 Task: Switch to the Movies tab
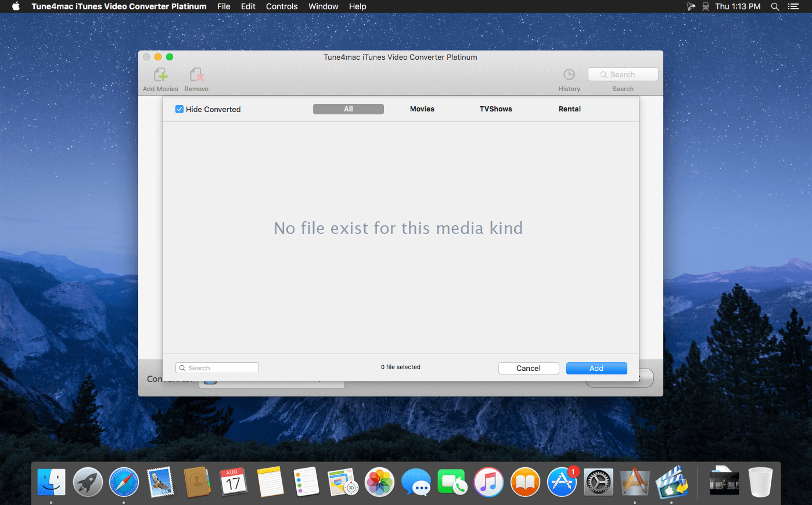(422, 109)
